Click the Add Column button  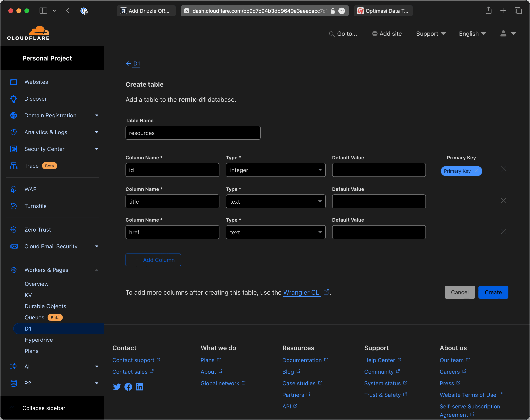[x=153, y=260]
